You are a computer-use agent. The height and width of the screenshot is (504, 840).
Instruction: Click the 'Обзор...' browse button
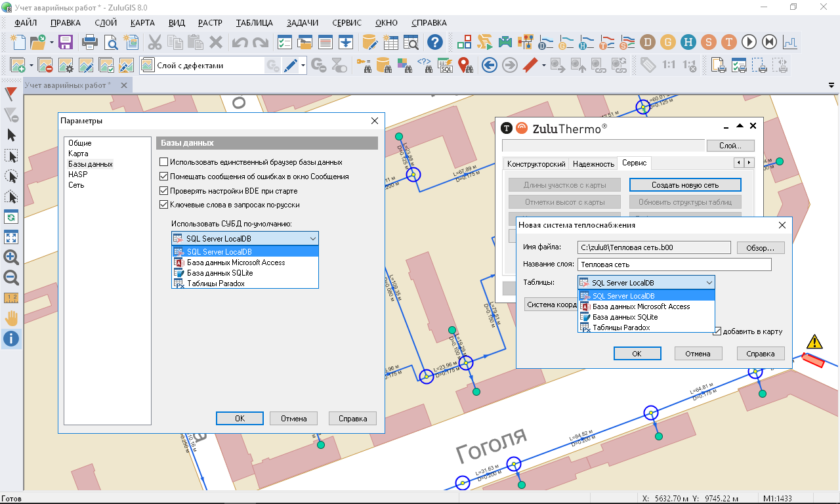tap(760, 248)
